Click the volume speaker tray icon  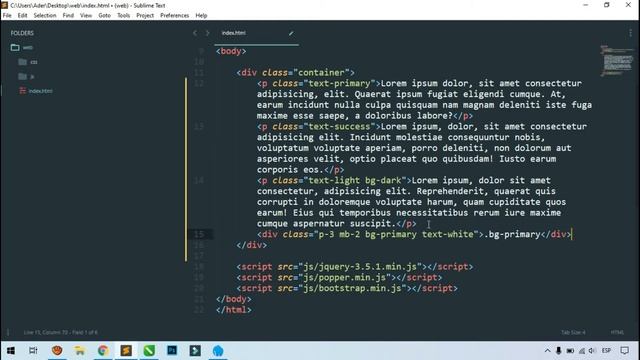tap(592, 351)
